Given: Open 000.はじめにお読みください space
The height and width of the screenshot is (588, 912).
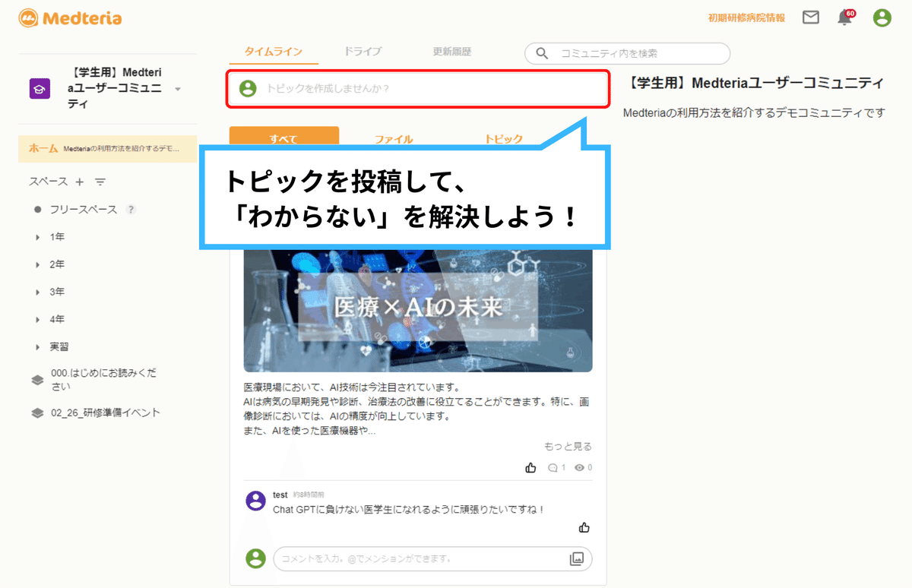Looking at the screenshot, I should pos(103,380).
